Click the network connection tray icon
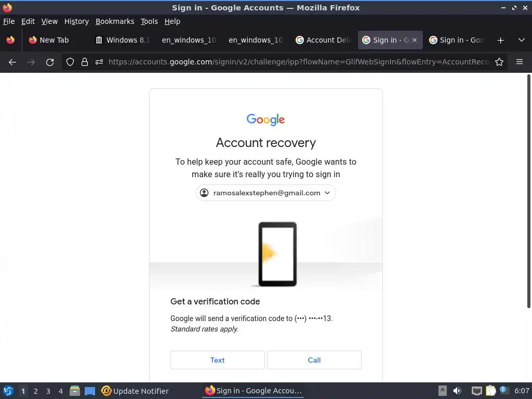Viewport: 532px width, 399px height. pyautogui.click(x=477, y=391)
